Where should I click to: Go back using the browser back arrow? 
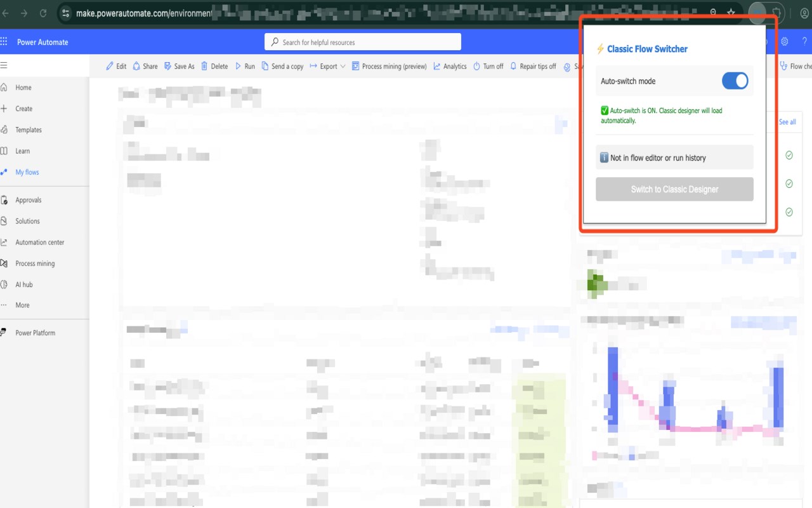(x=6, y=13)
